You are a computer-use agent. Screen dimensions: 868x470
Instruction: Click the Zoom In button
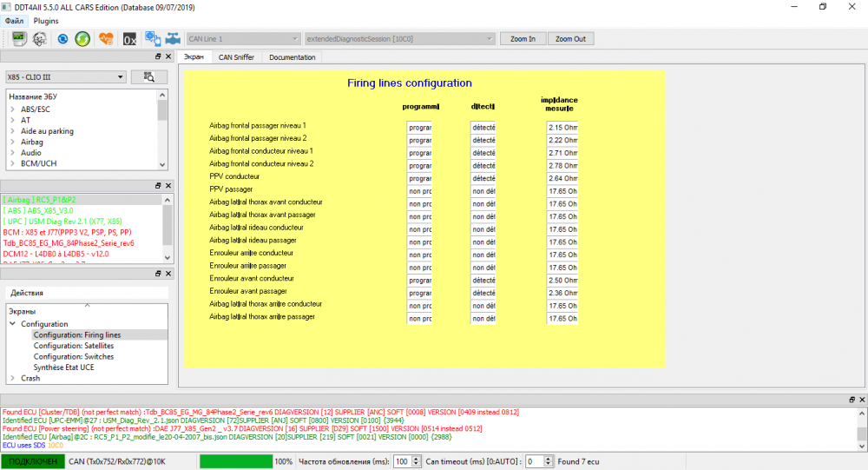click(x=523, y=39)
